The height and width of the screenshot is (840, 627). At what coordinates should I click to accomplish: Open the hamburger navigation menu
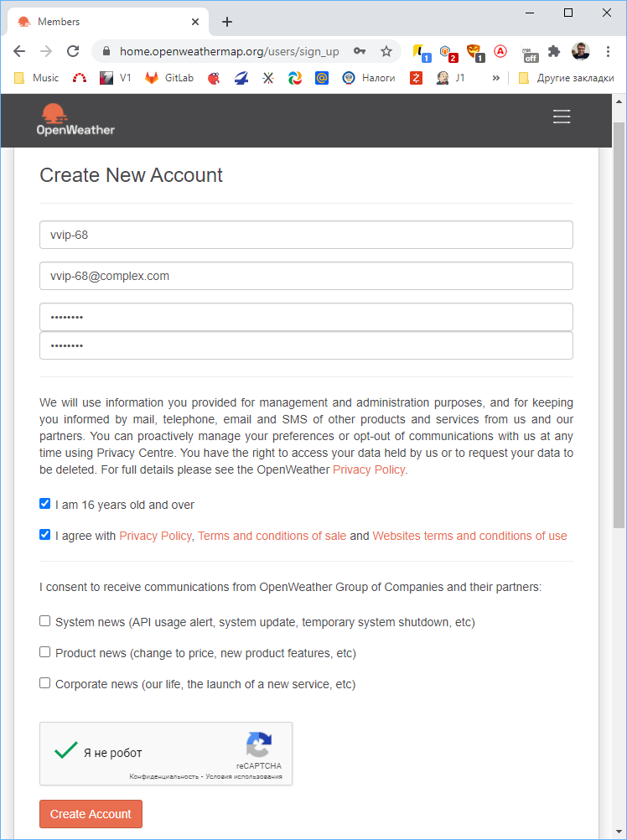(561, 117)
